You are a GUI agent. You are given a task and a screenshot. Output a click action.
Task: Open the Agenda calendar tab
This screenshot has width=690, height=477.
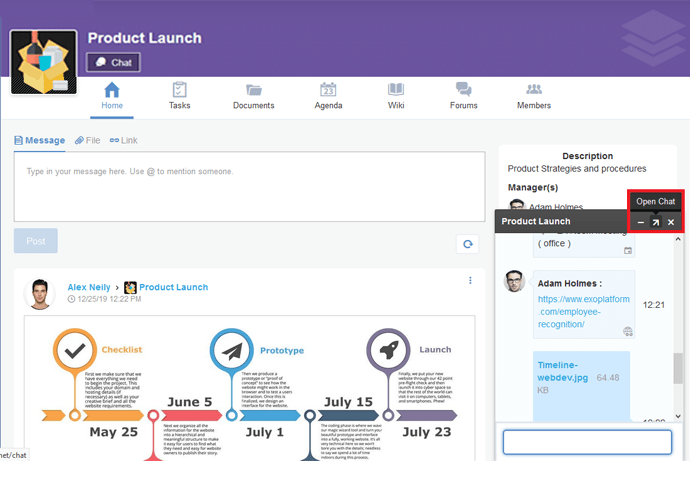point(328,96)
